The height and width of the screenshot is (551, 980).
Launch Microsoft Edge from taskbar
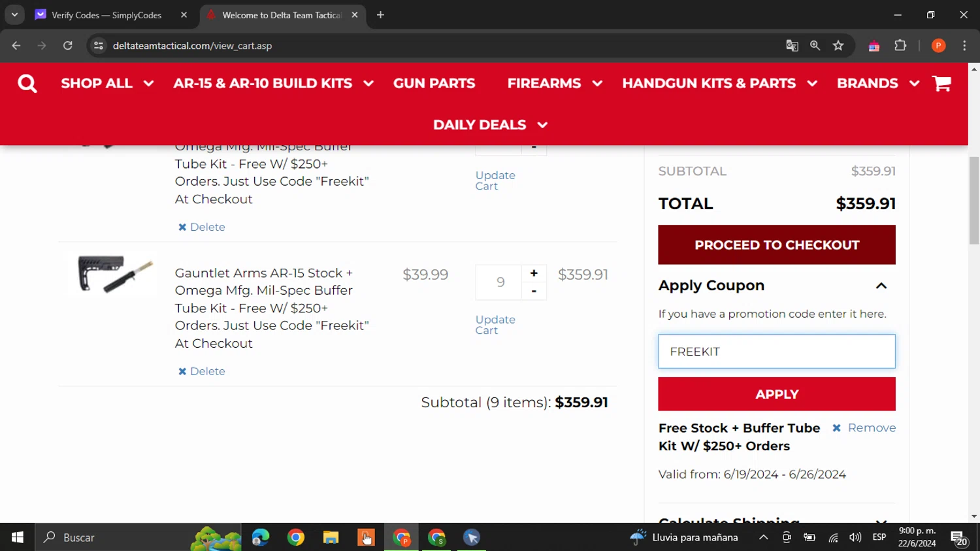point(261,537)
